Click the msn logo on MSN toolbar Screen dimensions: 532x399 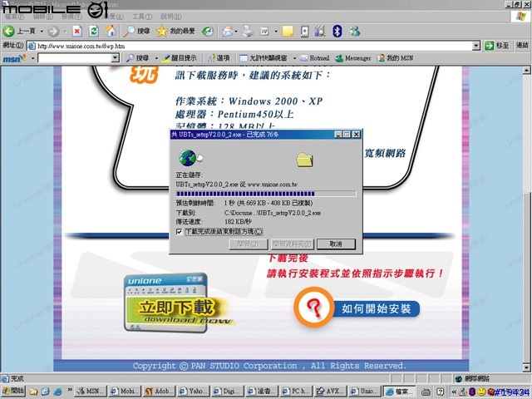(14, 58)
